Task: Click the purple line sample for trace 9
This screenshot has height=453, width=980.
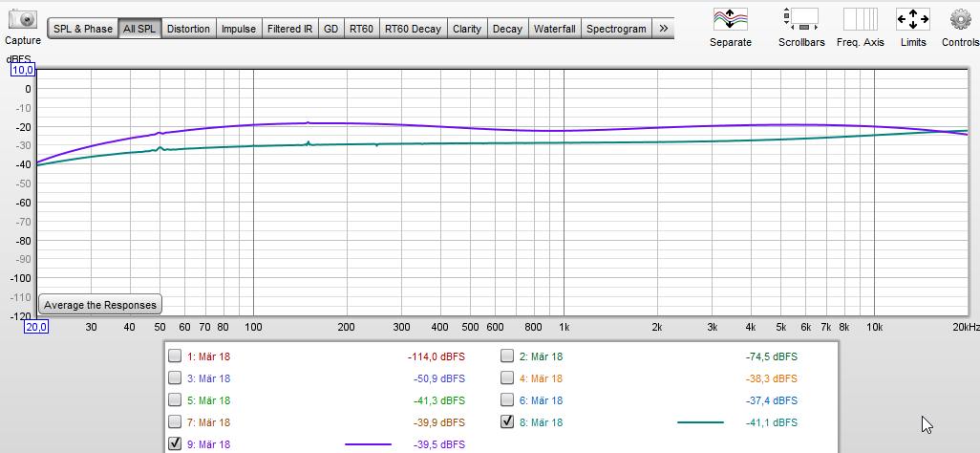Action: pos(368,444)
